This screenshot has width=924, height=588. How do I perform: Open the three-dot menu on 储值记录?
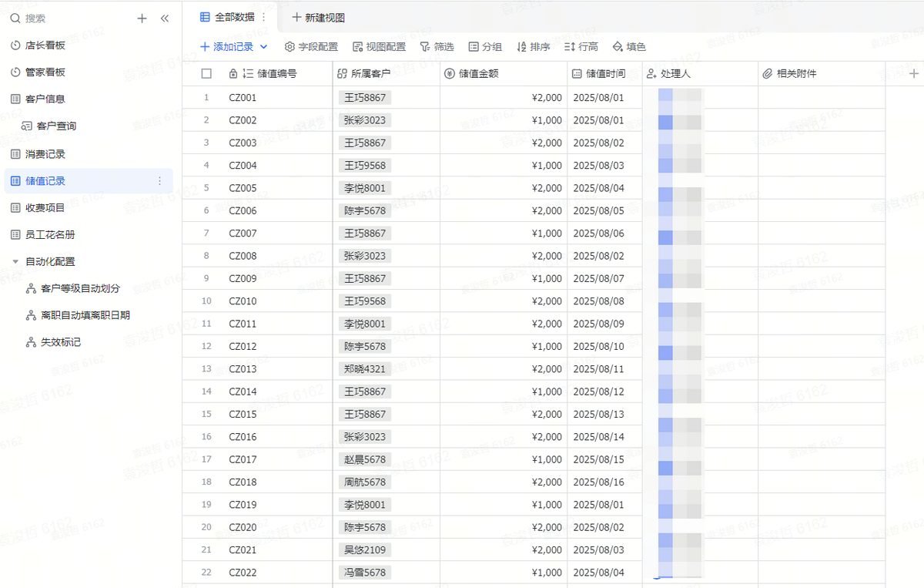click(159, 181)
